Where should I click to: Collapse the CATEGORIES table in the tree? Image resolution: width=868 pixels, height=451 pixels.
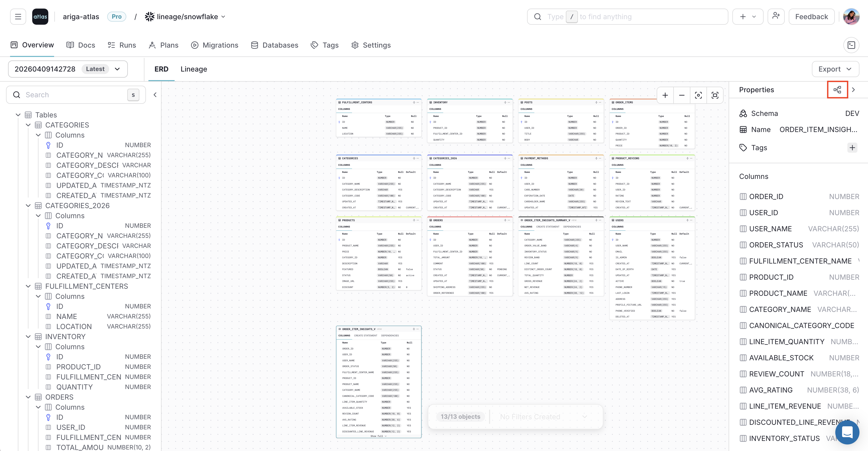coord(28,125)
